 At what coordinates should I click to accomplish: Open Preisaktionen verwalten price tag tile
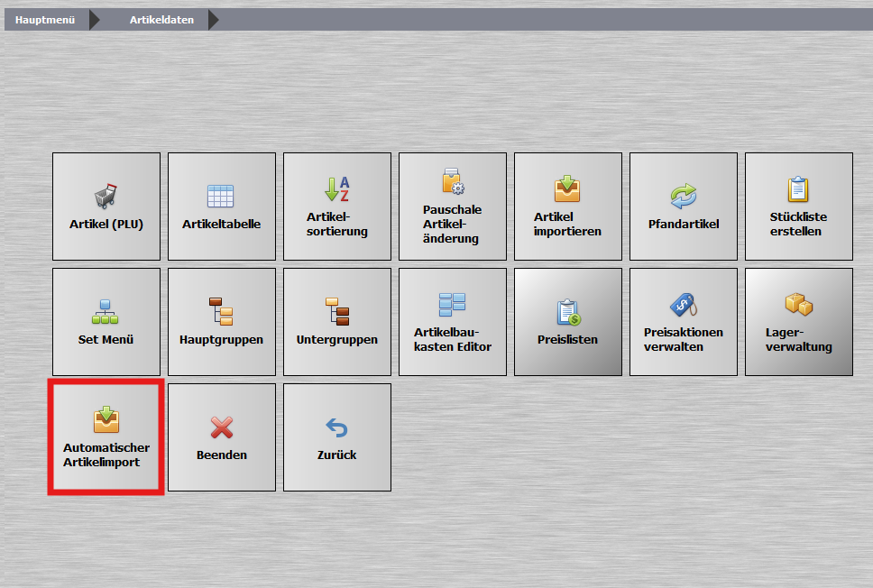point(683,321)
